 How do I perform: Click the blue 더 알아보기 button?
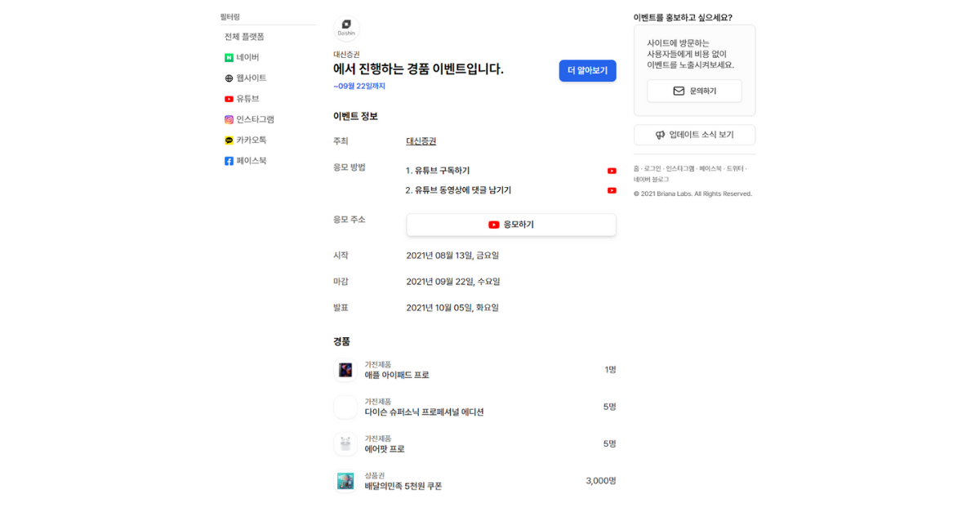tap(587, 71)
